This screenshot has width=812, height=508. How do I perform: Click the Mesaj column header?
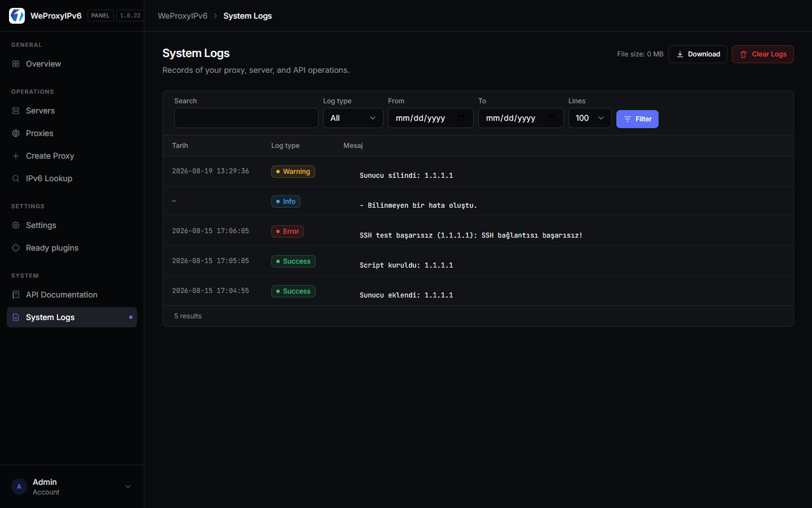click(353, 146)
